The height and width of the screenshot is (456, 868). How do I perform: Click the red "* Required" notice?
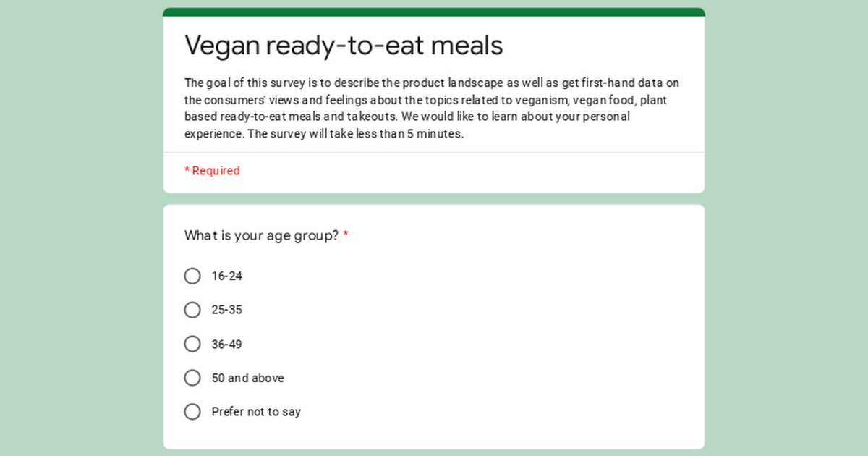click(212, 171)
